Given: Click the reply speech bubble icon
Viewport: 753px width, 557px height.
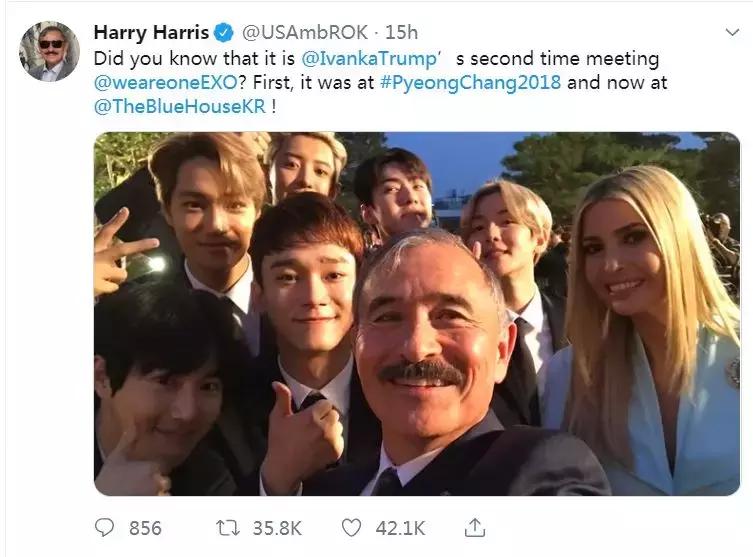Looking at the screenshot, I should [105, 526].
